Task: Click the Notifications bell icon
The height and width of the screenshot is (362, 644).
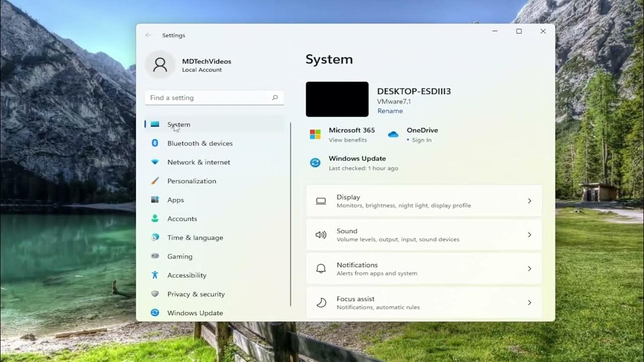Action: tap(321, 268)
